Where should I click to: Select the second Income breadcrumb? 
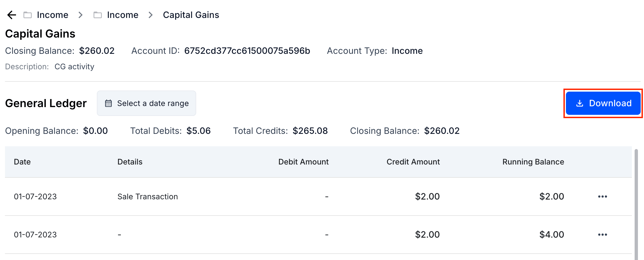pyautogui.click(x=123, y=15)
